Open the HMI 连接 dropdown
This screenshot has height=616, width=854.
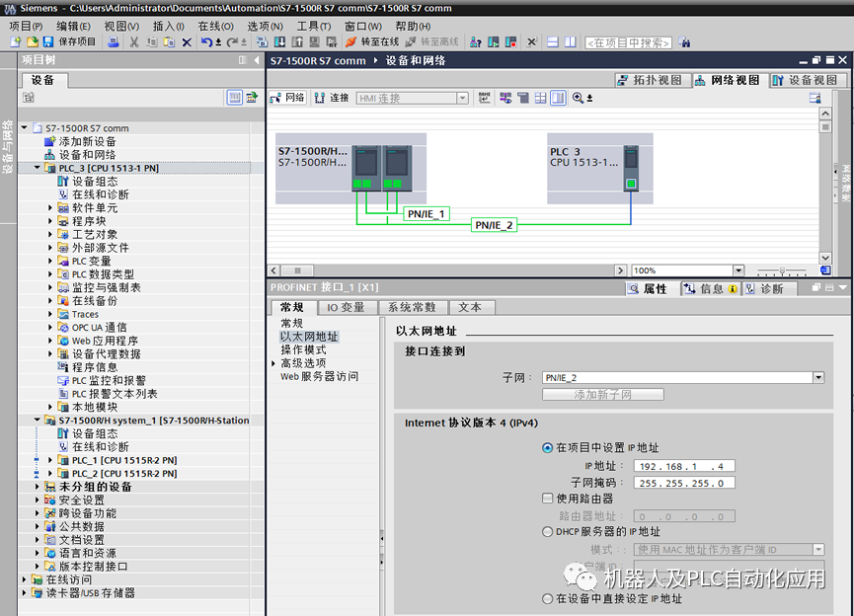click(x=462, y=97)
